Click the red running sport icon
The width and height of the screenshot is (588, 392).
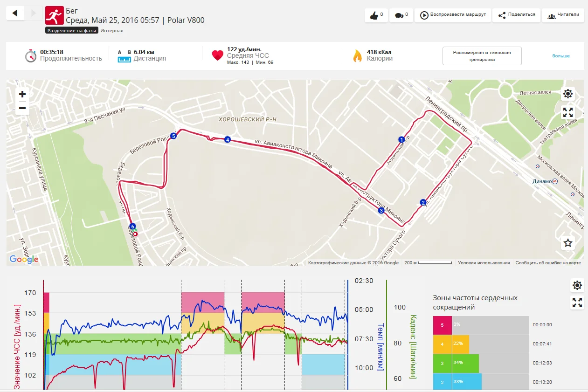click(54, 15)
